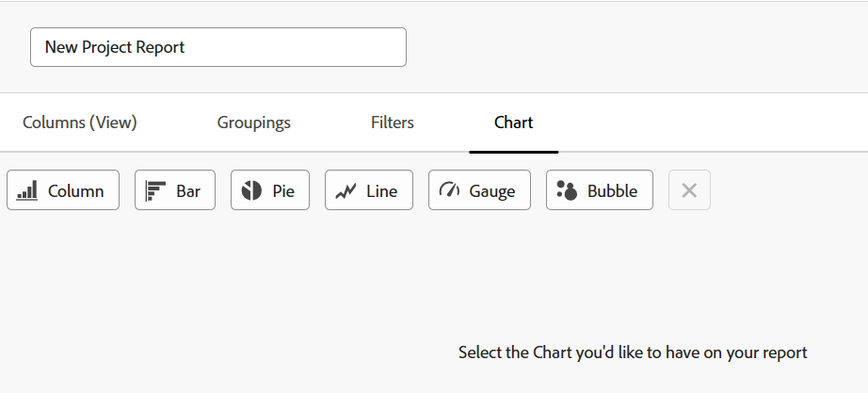Viewport: 868px width, 393px height.
Task: Click the gauge dial icon
Action: point(449,190)
